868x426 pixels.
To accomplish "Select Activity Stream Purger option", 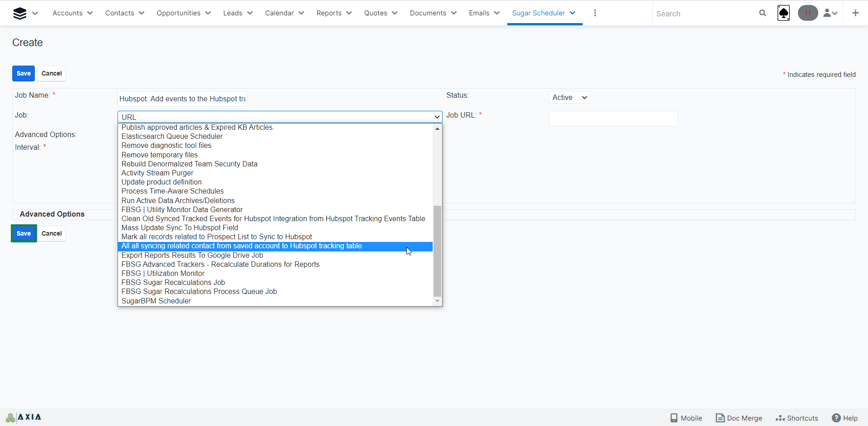I will 275,173.
